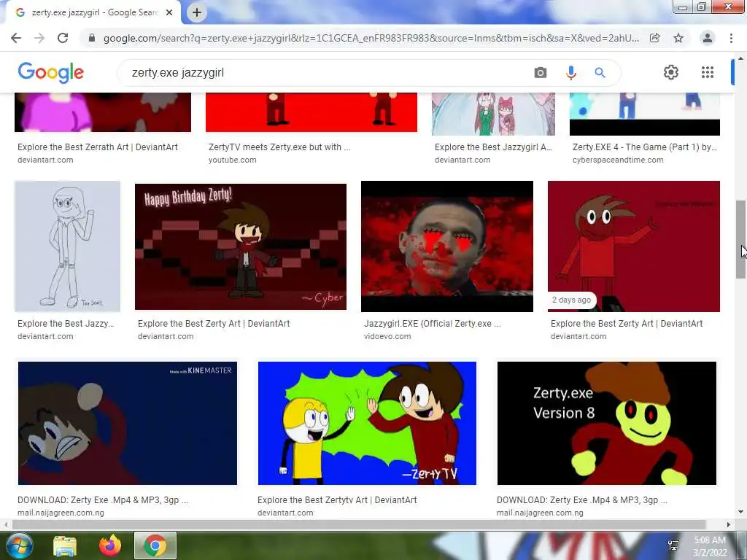The width and height of the screenshot is (747, 560).
Task: Bookmark this page with the star icon
Action: (678, 38)
